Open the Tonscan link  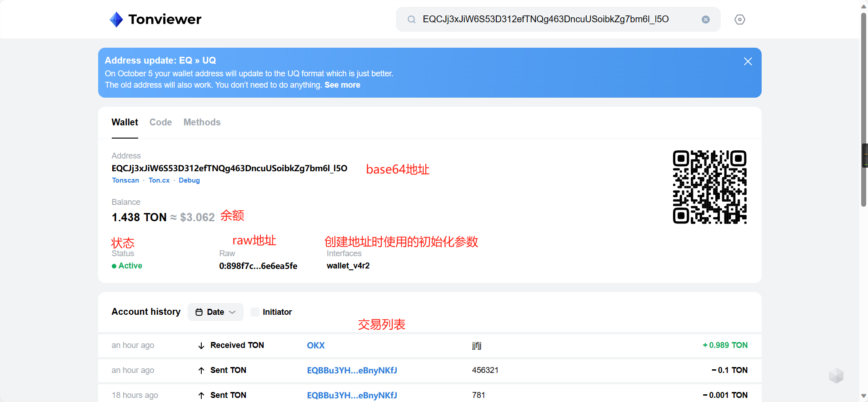(x=125, y=180)
